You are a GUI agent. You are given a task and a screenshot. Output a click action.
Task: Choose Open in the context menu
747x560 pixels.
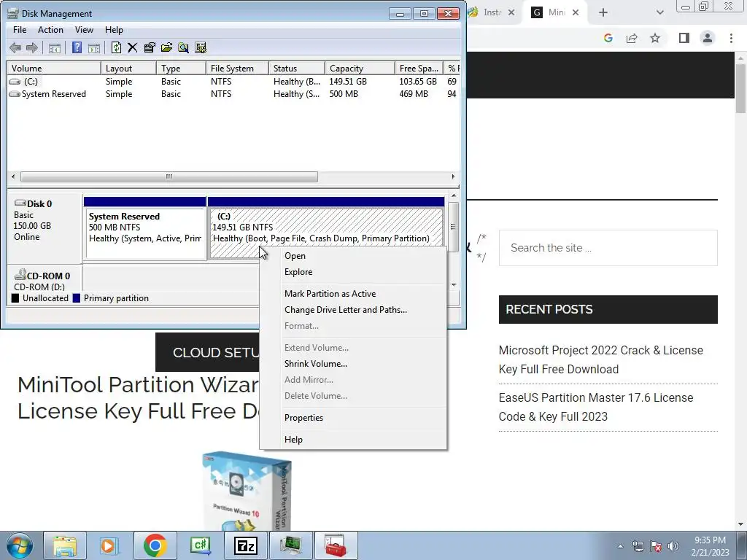tap(353, 256)
